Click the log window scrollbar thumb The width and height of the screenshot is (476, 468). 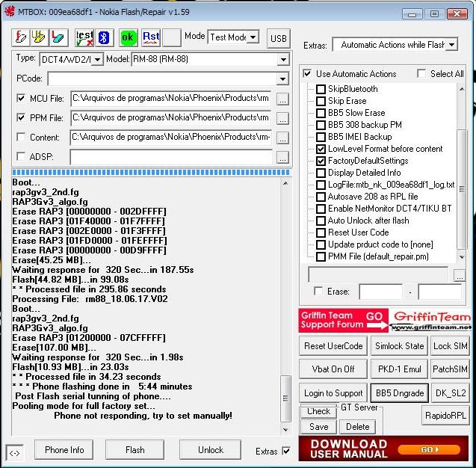tap(285, 398)
